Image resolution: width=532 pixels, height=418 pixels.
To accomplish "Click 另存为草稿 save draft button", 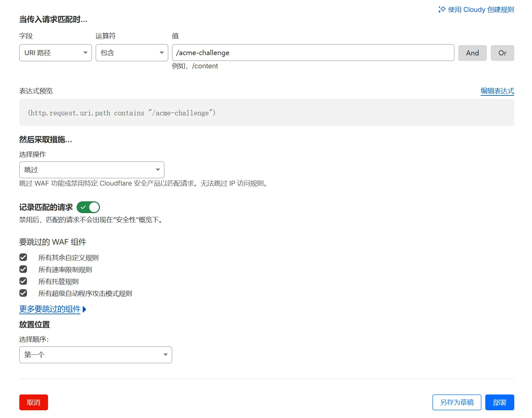I will (x=457, y=403).
